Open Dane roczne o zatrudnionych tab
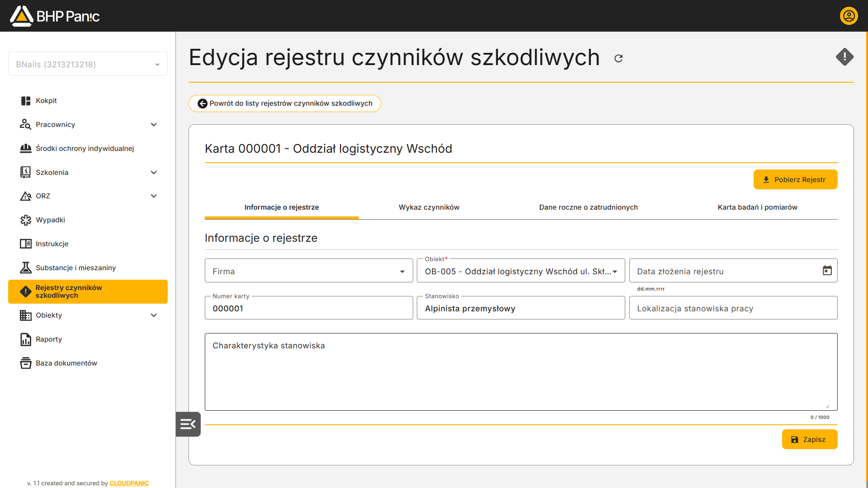 [588, 207]
